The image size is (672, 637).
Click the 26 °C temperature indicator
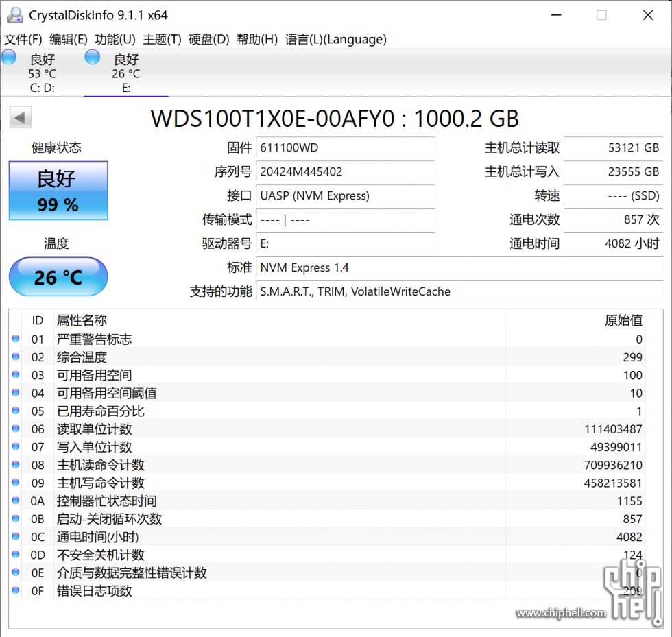(x=58, y=277)
